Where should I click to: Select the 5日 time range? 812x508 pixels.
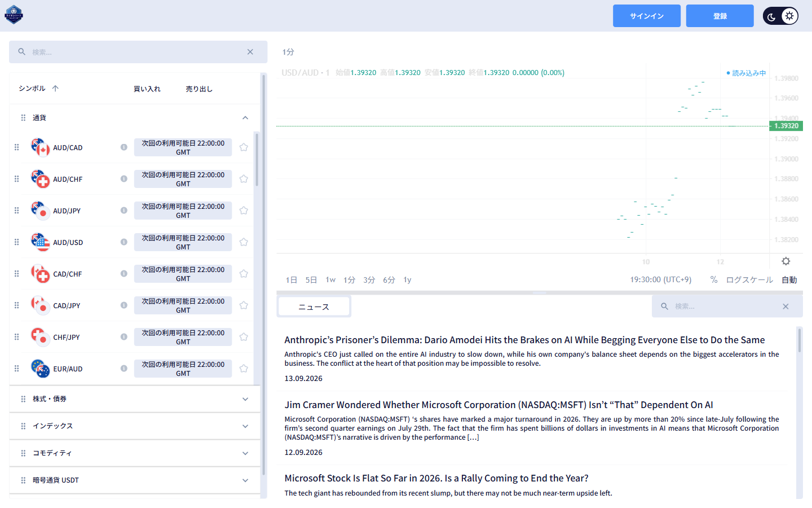(x=311, y=280)
